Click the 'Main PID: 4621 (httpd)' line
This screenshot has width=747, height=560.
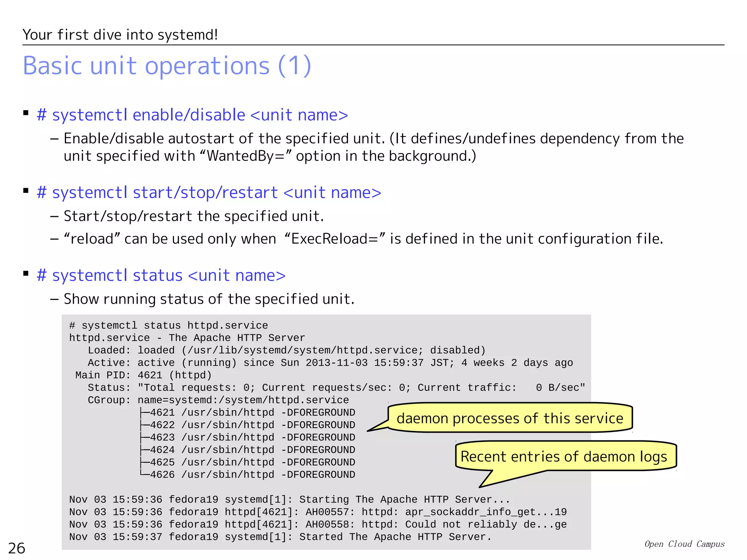tap(144, 375)
